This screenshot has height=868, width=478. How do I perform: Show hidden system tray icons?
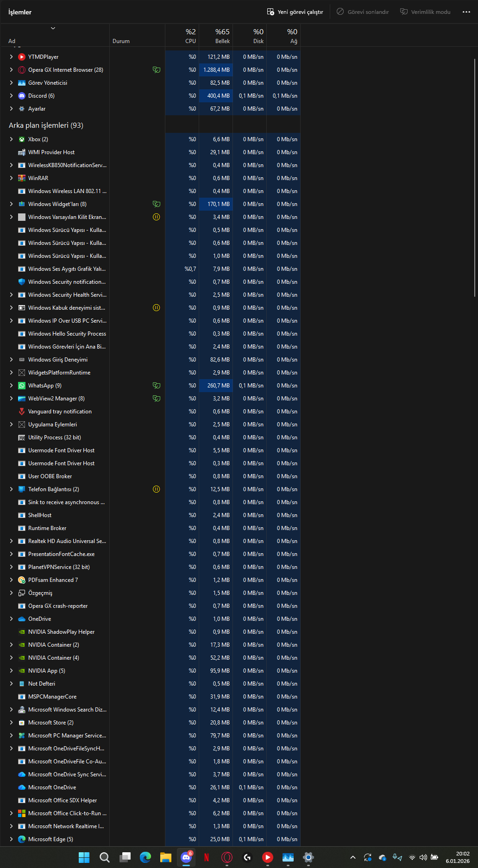tap(353, 857)
